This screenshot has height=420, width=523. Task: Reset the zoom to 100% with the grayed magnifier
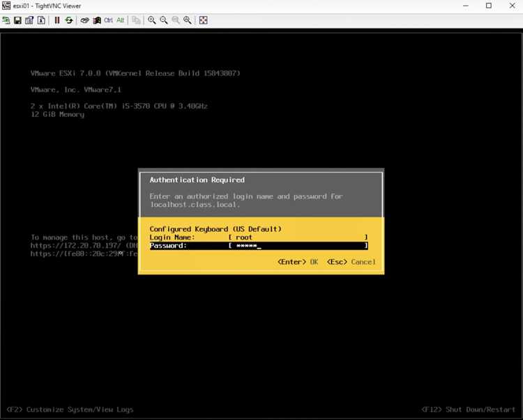point(176,20)
